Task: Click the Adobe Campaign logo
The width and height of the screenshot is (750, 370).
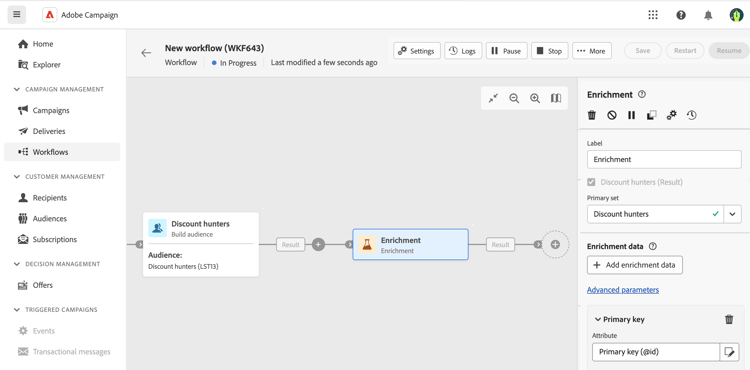Action: coord(49,15)
